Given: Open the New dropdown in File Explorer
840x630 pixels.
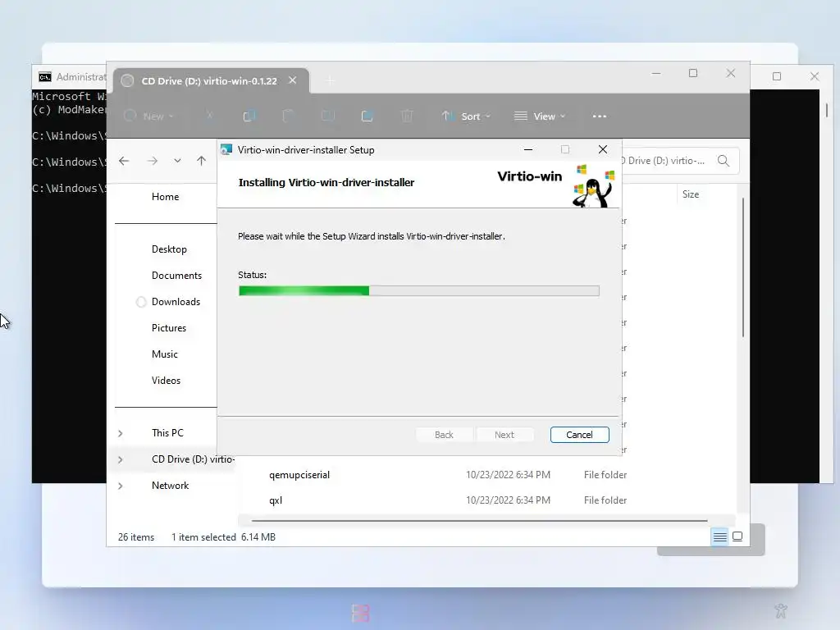Looking at the screenshot, I should tap(148, 116).
